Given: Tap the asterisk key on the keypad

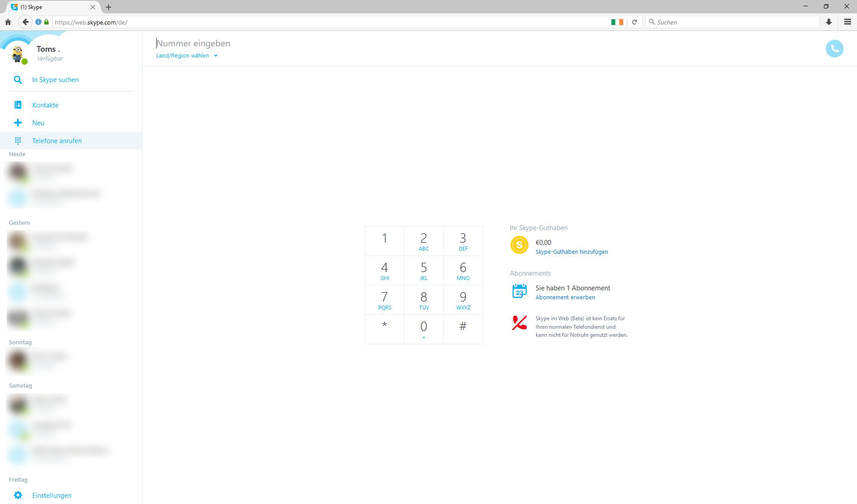Looking at the screenshot, I should (x=384, y=329).
